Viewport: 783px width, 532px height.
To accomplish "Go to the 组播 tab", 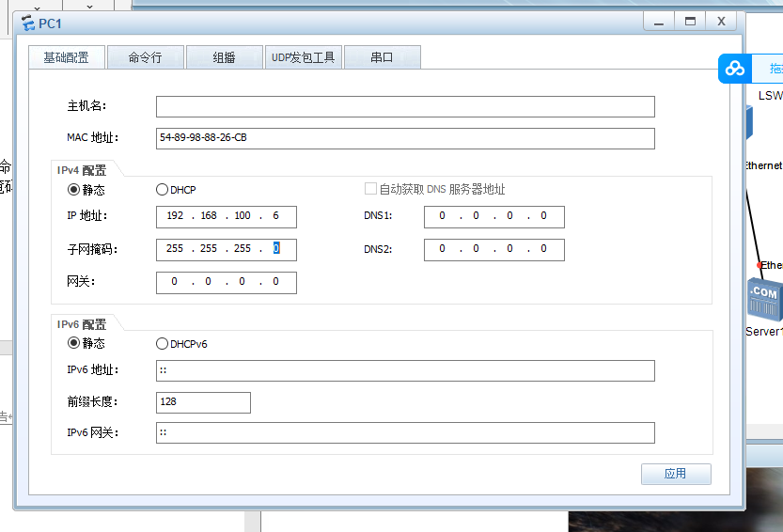I will pos(224,57).
